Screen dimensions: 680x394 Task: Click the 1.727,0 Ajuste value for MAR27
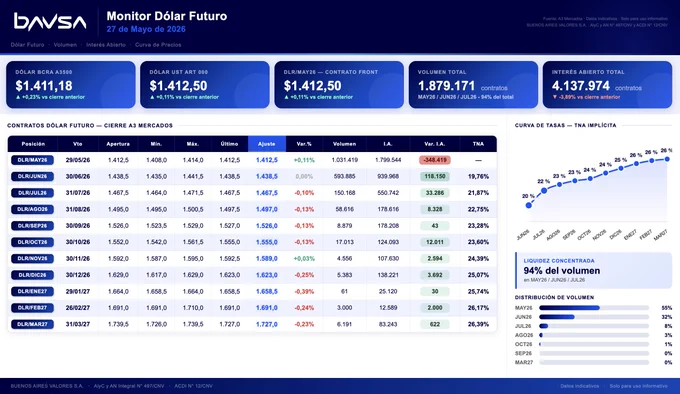click(x=267, y=324)
